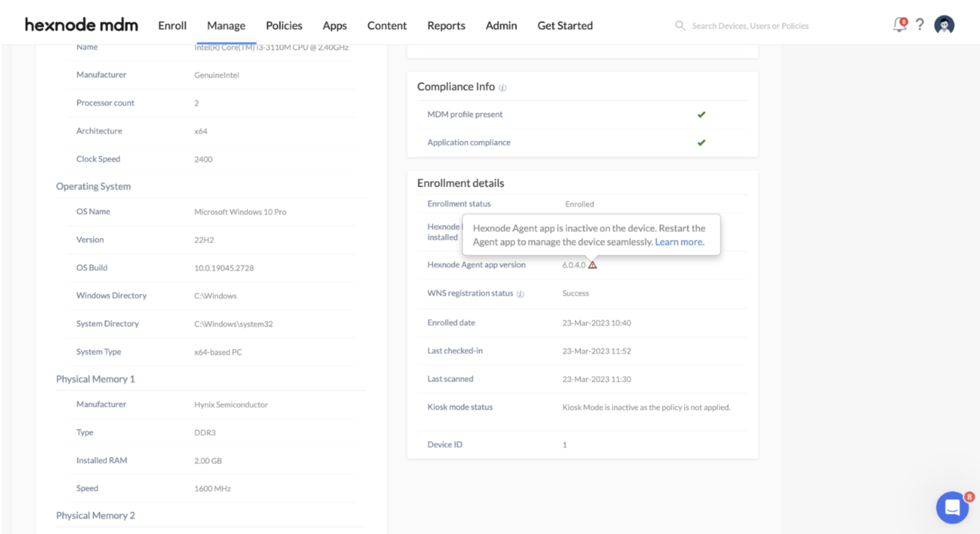
Task: Select the OS Name value Microsoft Windows 10 Pro
Action: [240, 212]
